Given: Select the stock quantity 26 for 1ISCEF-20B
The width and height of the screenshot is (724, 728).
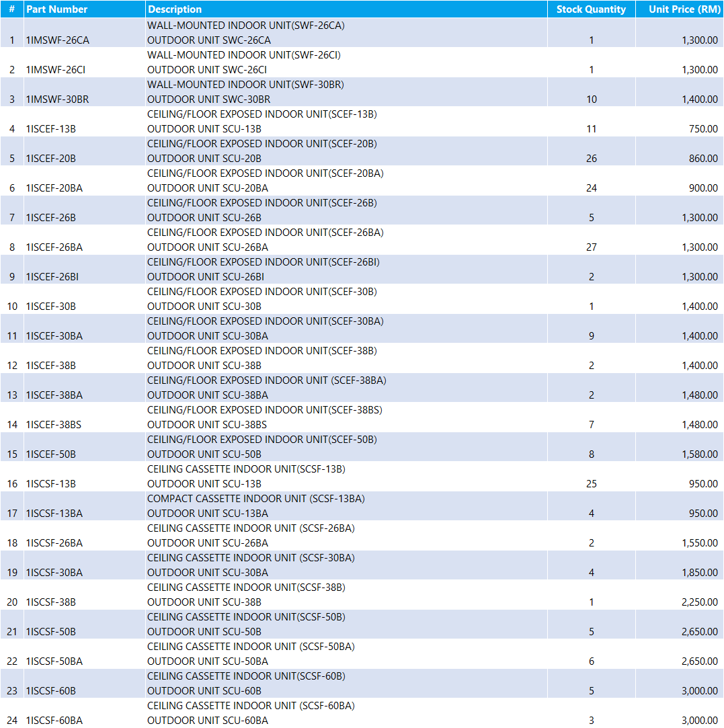Looking at the screenshot, I should [x=591, y=159].
